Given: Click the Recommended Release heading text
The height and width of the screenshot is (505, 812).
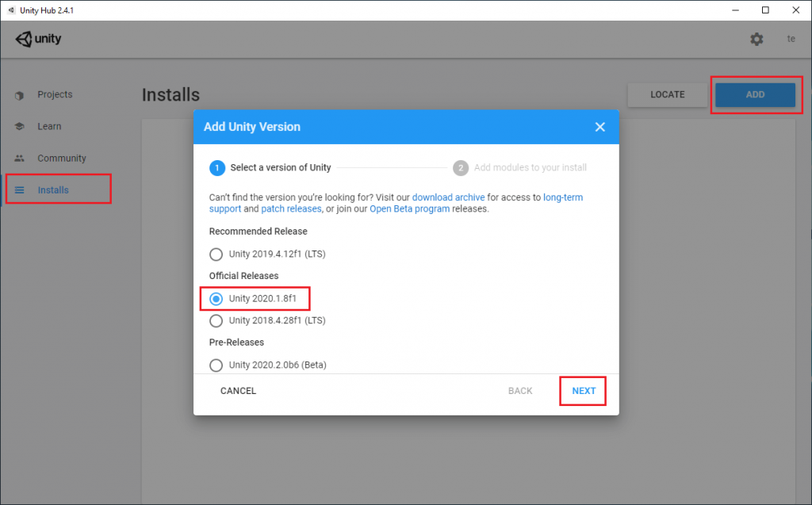Looking at the screenshot, I should [x=258, y=231].
